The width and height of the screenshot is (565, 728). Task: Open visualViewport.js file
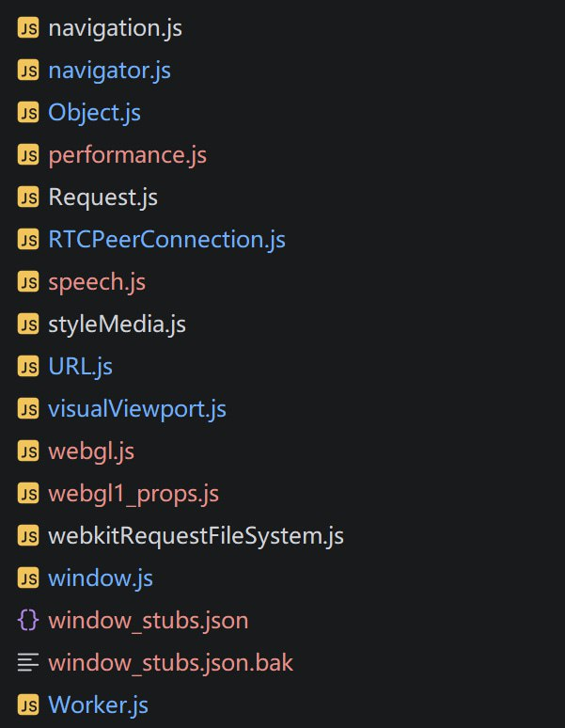(x=136, y=409)
